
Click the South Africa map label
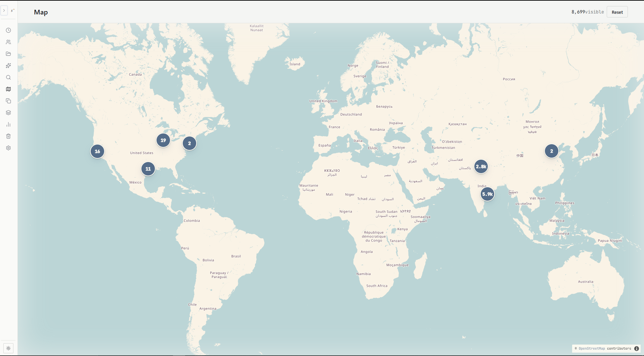click(377, 286)
